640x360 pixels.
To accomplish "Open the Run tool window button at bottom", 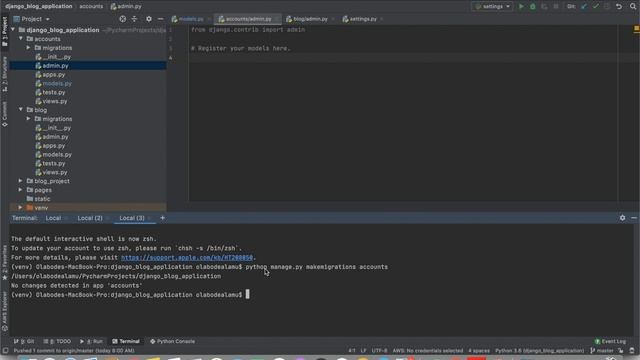I will point(91,341).
